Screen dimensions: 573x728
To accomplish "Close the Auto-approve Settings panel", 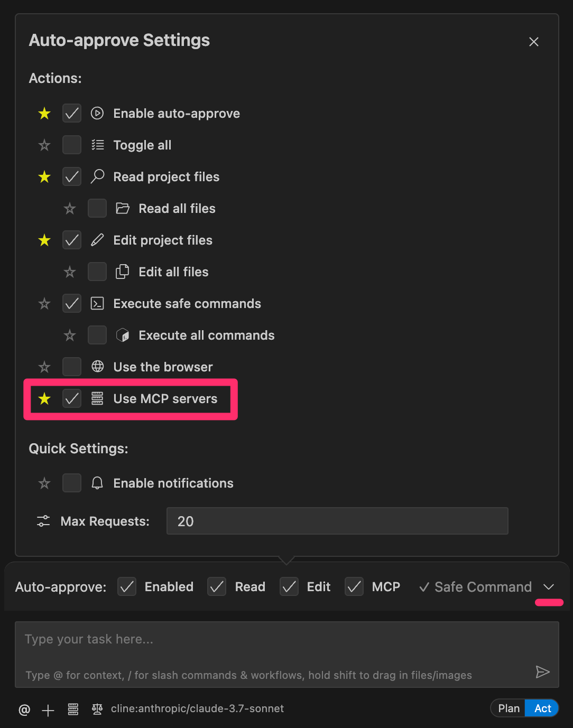I will (534, 42).
